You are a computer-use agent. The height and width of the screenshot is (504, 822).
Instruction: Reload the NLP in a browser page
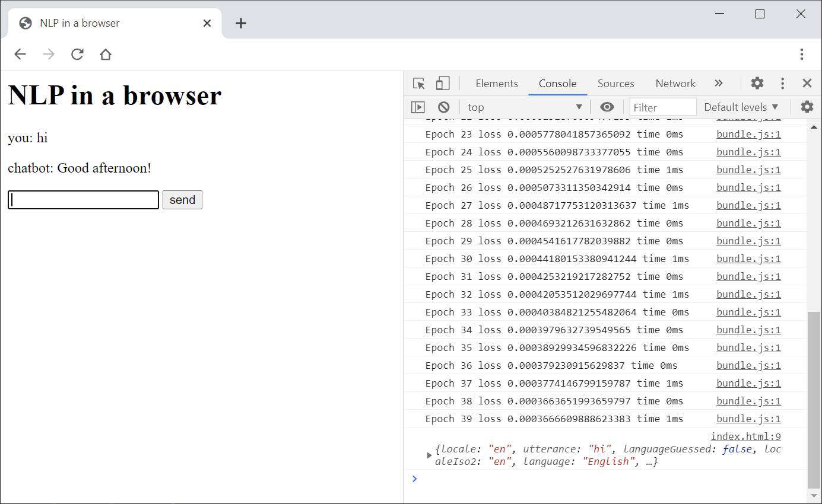click(x=77, y=55)
